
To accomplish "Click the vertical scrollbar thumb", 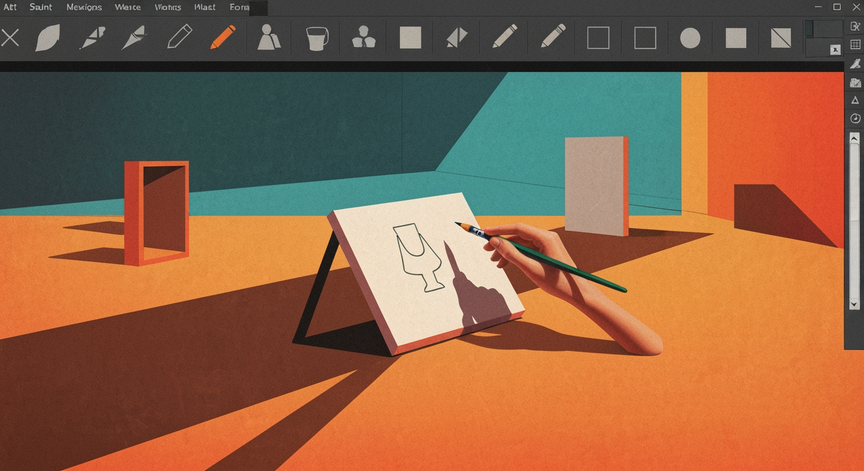I will click(x=854, y=220).
